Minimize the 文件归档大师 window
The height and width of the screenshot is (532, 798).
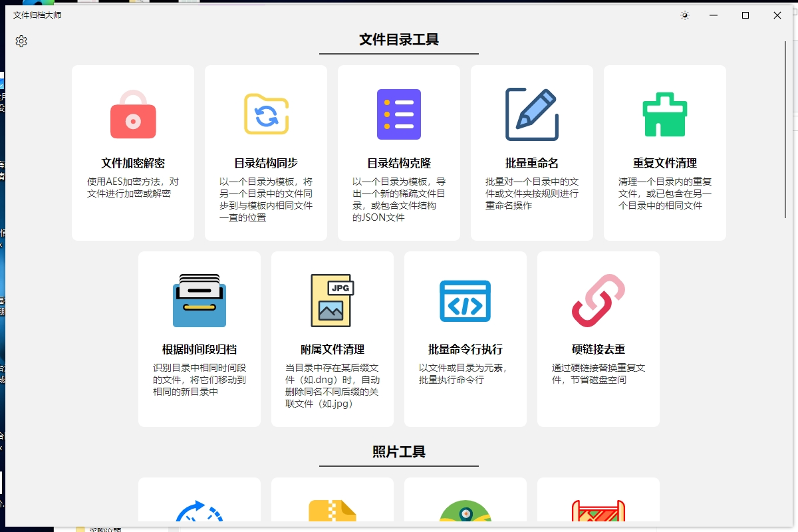(714, 15)
